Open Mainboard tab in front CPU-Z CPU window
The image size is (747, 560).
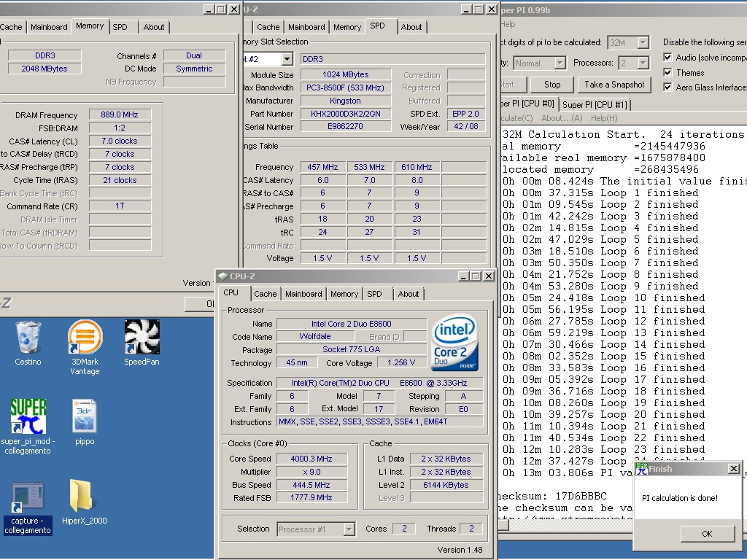click(x=303, y=294)
